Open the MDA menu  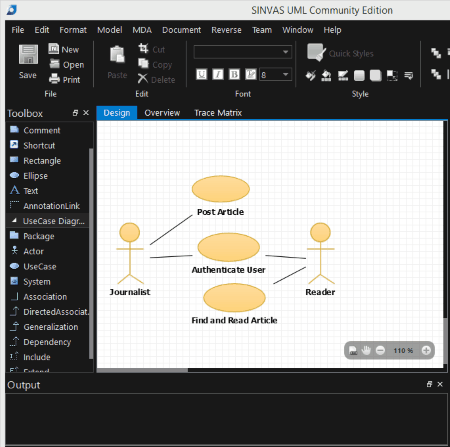pos(142,30)
